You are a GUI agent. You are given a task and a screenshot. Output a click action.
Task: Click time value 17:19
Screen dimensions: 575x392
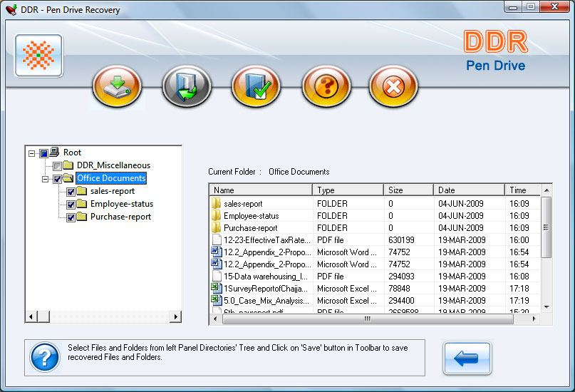pos(519,300)
